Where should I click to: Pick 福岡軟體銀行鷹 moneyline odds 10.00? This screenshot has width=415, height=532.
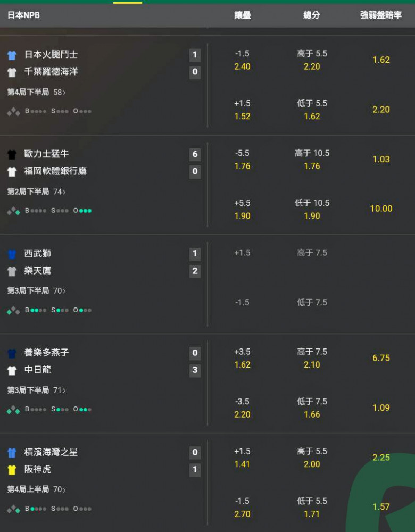pyautogui.click(x=381, y=209)
